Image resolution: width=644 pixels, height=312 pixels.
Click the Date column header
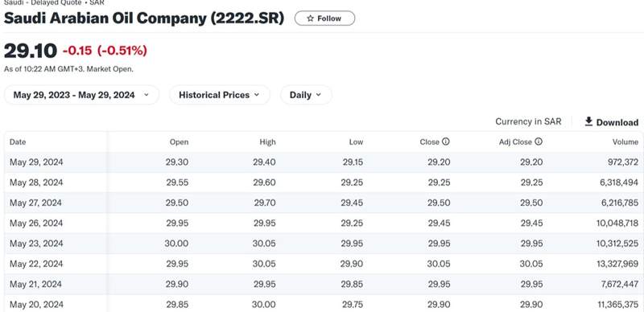point(18,142)
